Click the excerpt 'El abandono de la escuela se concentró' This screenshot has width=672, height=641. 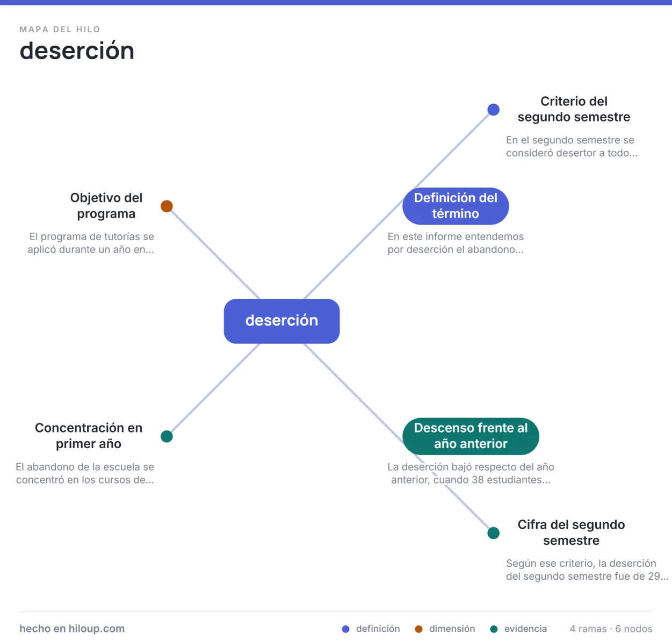click(85, 473)
